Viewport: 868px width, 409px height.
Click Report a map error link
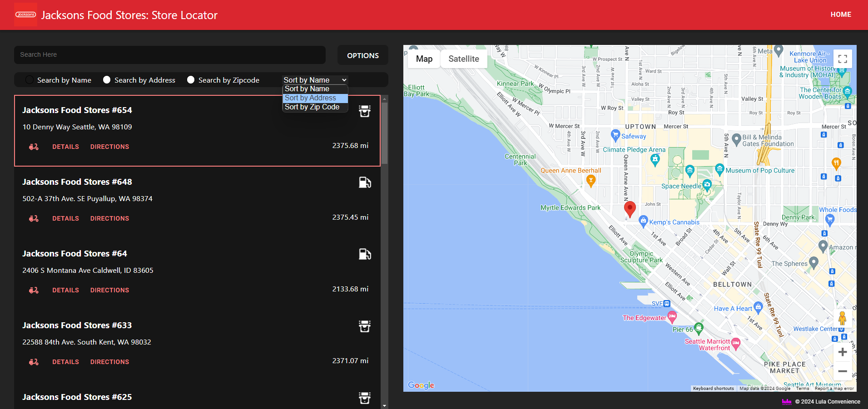point(834,389)
